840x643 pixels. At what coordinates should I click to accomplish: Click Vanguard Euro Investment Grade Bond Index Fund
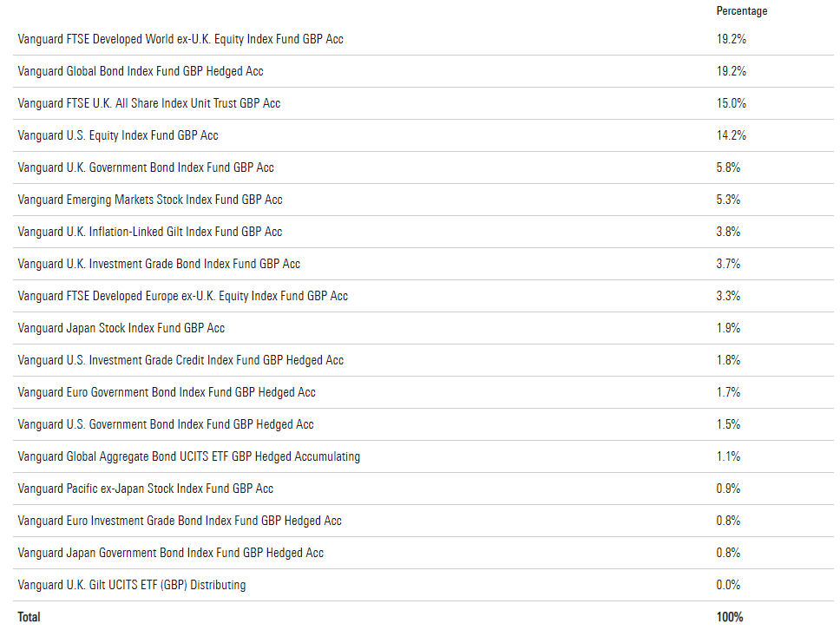click(x=180, y=522)
